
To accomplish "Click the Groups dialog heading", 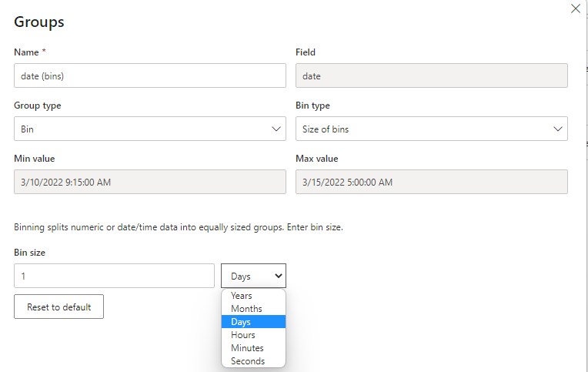I will click(39, 22).
